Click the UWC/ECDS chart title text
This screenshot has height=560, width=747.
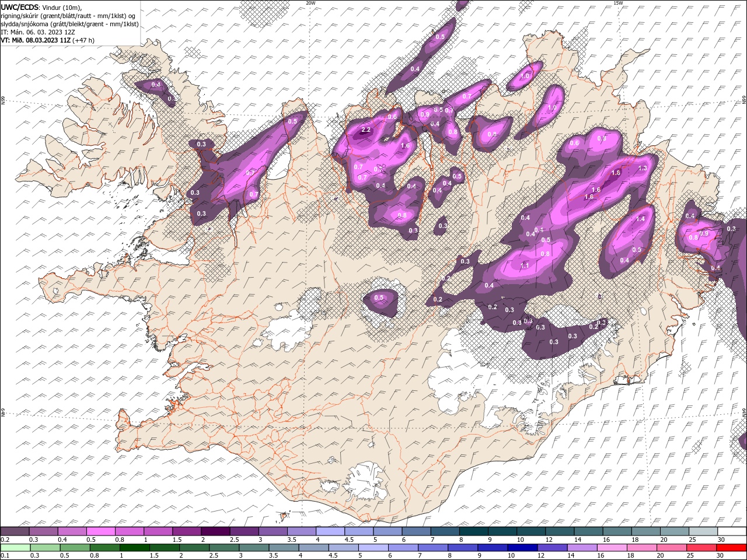coord(20,6)
